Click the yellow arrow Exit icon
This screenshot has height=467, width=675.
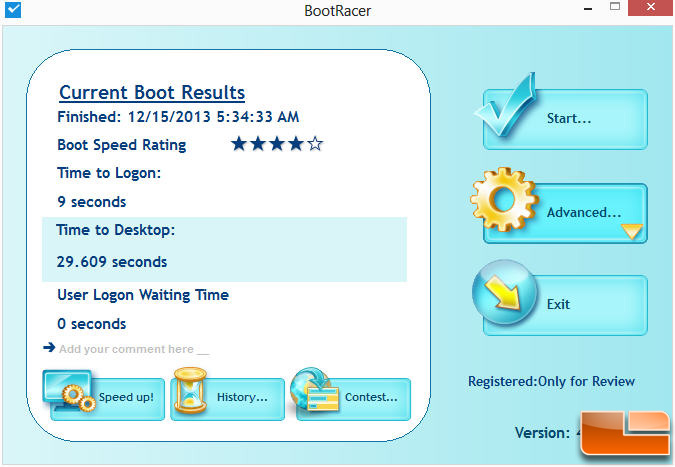pos(505,292)
